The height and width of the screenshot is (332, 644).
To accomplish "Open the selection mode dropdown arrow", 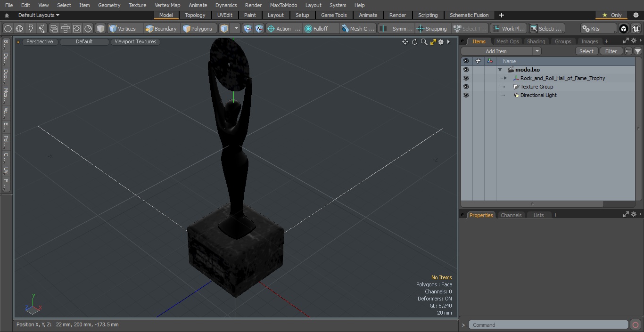I will (236, 29).
